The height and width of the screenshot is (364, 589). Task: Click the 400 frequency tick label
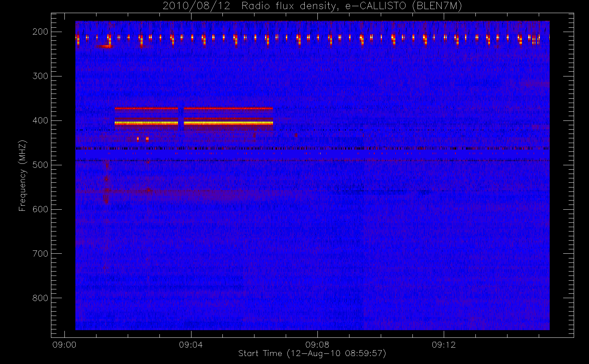(x=40, y=120)
